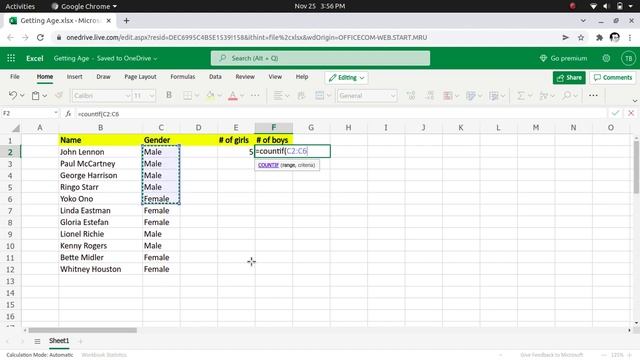The height and width of the screenshot is (360, 640).
Task: Confirm formula with the checkmark
Action: click(615, 113)
